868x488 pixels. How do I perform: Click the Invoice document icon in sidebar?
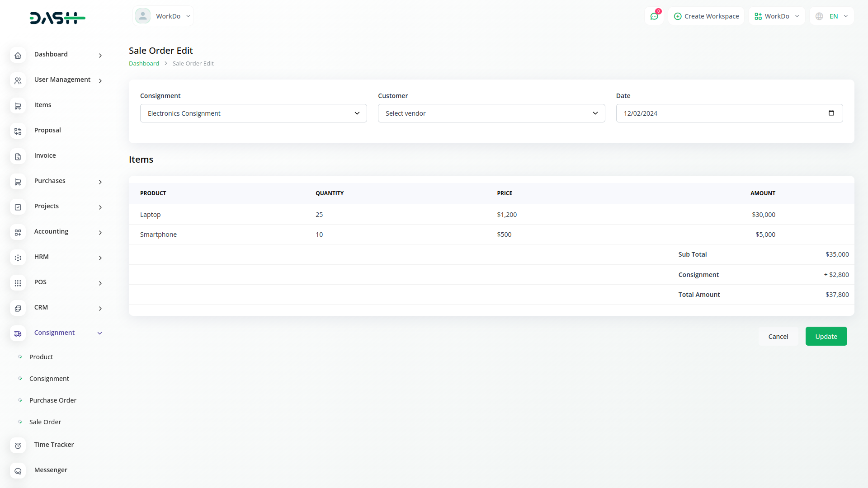pyautogui.click(x=18, y=157)
